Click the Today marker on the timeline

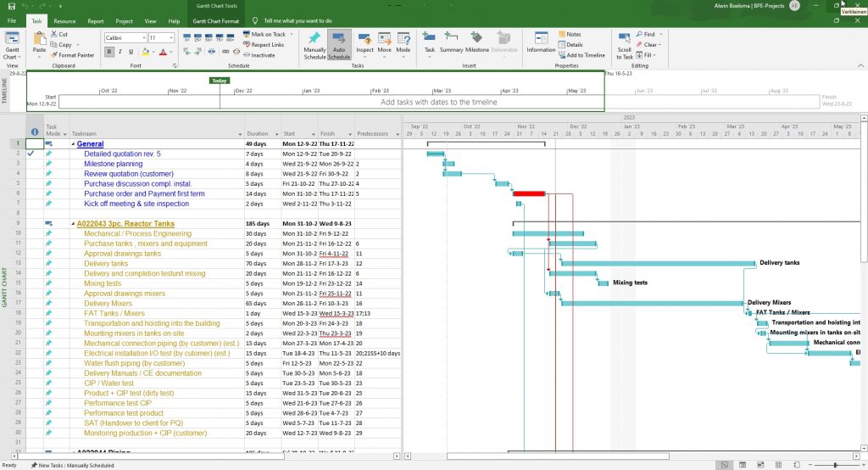click(x=220, y=81)
